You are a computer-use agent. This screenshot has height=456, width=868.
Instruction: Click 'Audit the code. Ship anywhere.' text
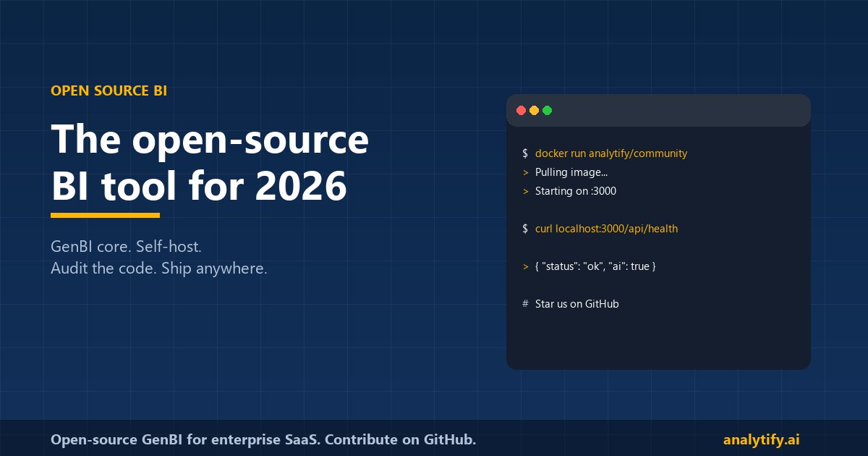pyautogui.click(x=159, y=269)
